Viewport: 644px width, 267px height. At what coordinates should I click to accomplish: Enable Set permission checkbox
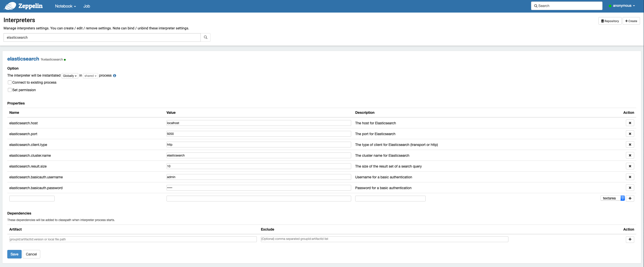click(x=10, y=90)
